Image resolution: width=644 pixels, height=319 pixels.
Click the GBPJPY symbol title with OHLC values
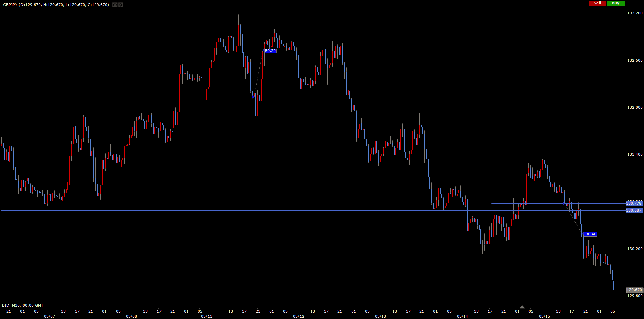pos(56,5)
